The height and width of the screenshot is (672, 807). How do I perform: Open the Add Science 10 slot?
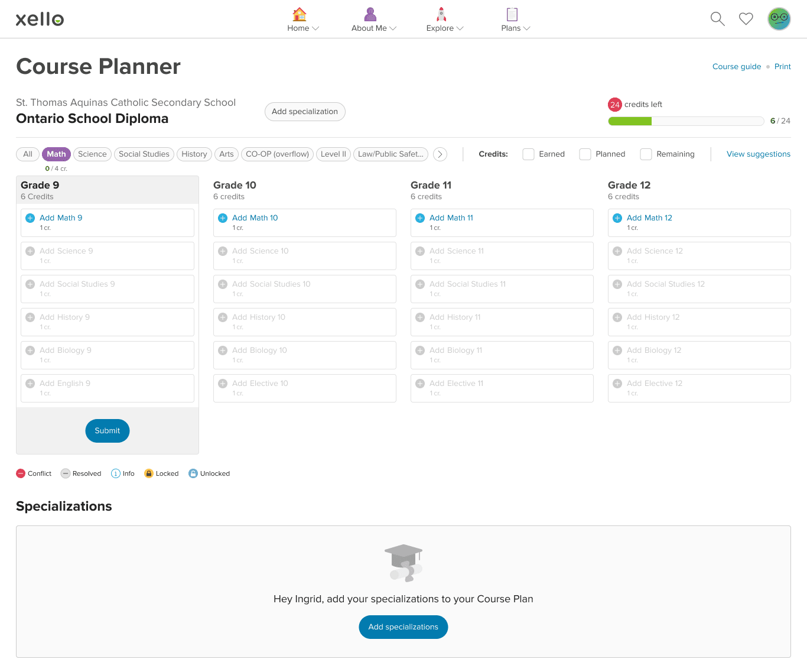point(305,256)
